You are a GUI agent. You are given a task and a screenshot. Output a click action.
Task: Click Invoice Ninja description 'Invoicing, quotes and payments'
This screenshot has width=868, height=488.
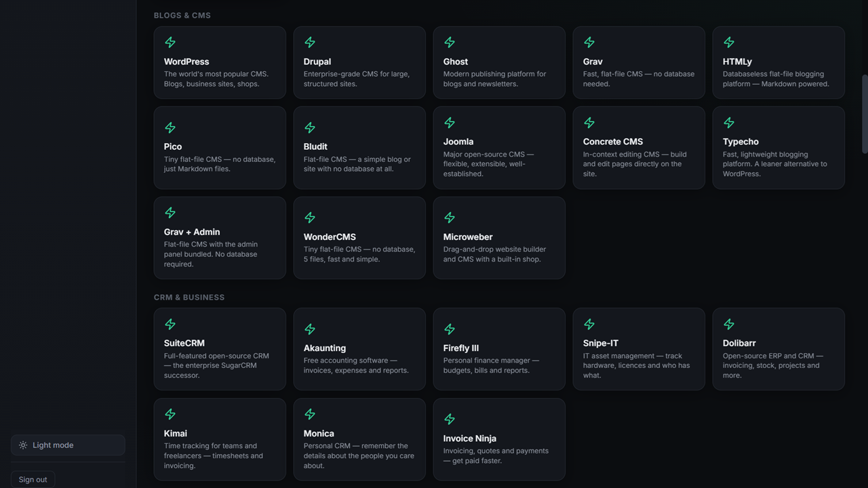pos(496,451)
